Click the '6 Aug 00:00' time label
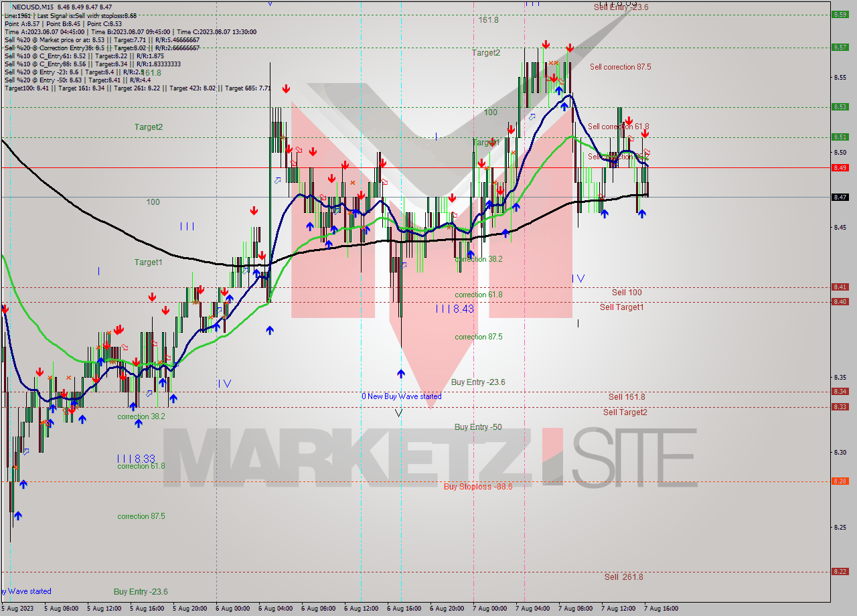Viewport: 857px width, 616px height. [233, 609]
